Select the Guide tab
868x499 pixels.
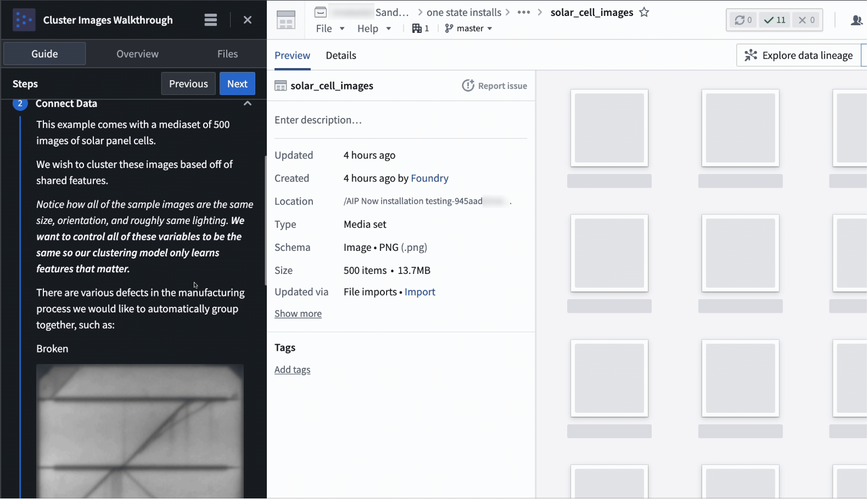coord(44,54)
